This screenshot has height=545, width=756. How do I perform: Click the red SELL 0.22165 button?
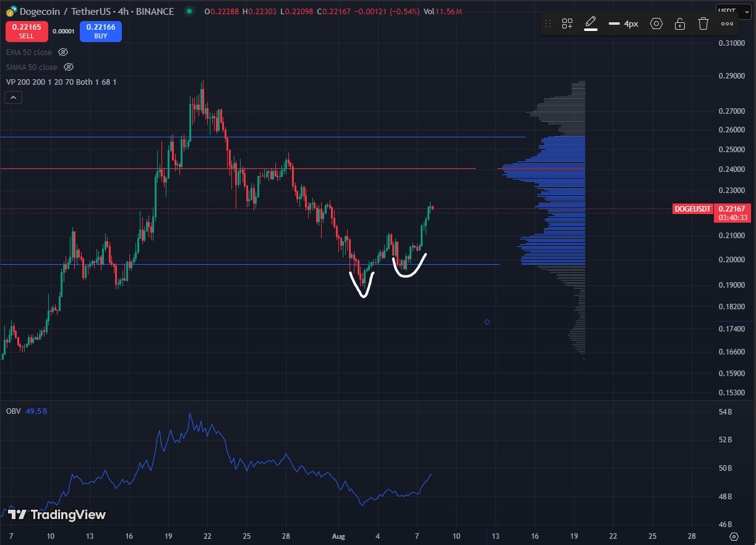(26, 31)
